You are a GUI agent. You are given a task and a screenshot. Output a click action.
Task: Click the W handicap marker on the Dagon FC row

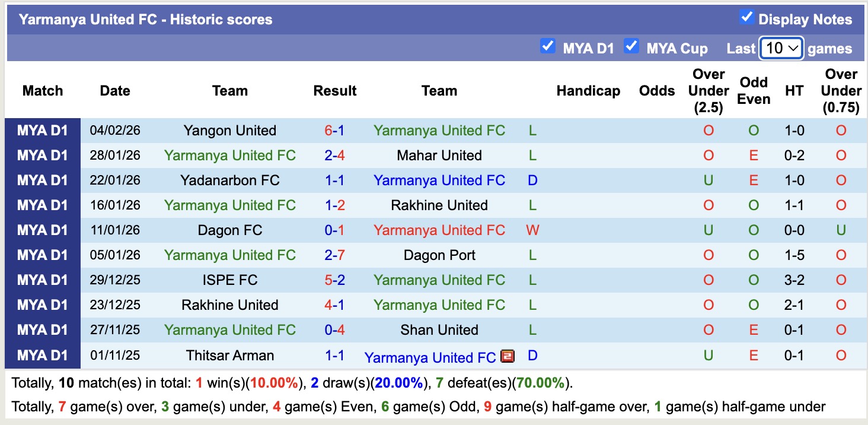[x=531, y=230]
